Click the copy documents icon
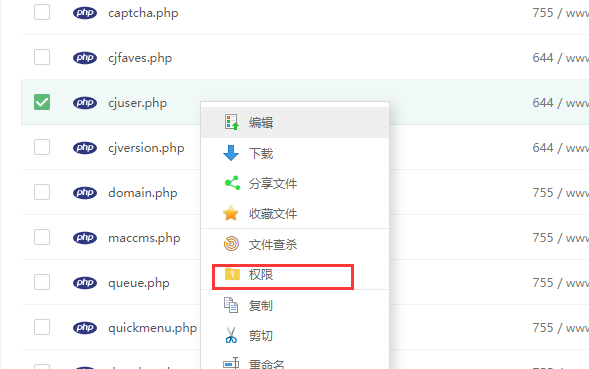 point(231,305)
